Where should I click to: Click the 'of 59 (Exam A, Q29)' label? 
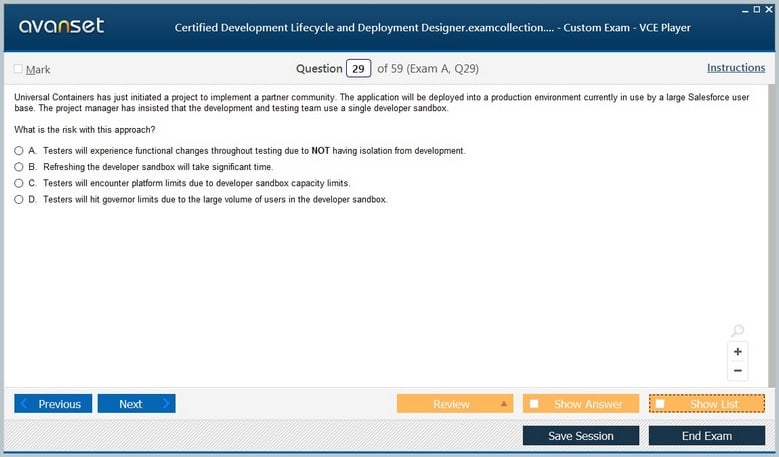click(428, 69)
